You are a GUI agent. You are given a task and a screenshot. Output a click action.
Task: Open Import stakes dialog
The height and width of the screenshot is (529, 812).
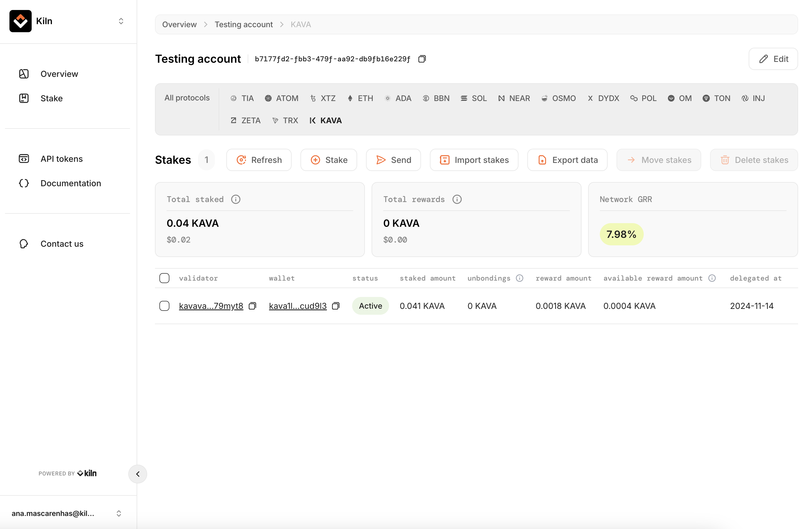click(474, 160)
